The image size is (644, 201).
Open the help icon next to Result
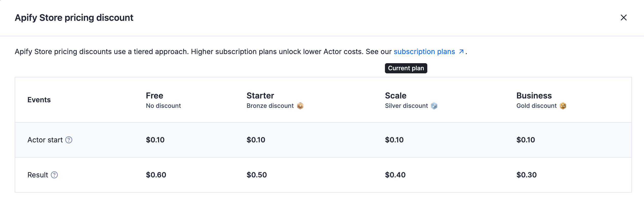[54, 175]
